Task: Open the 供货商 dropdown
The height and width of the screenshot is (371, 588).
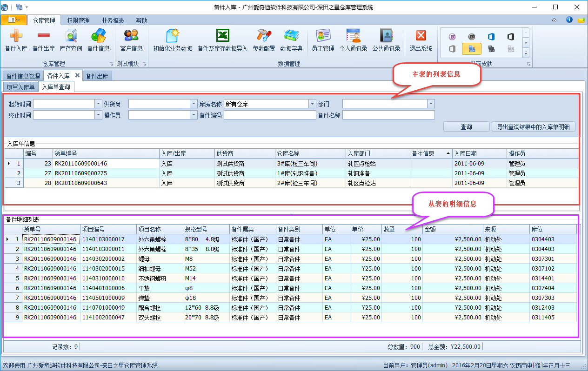Action: [194, 104]
